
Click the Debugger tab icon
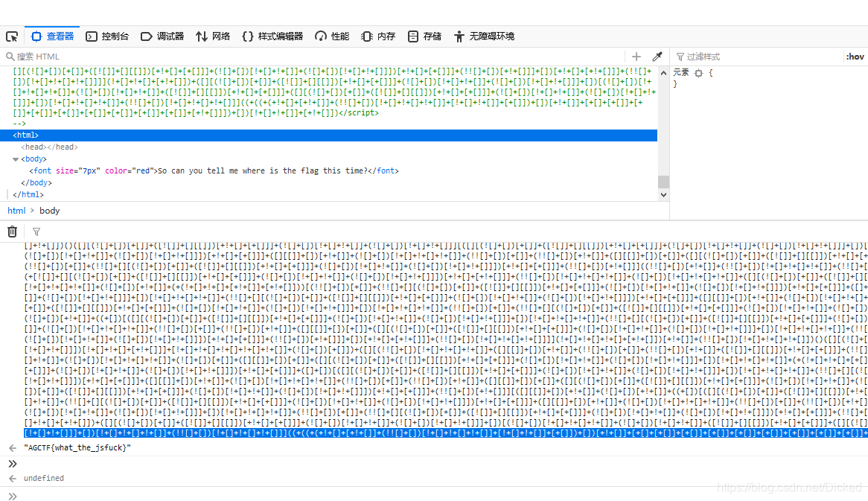point(146,36)
